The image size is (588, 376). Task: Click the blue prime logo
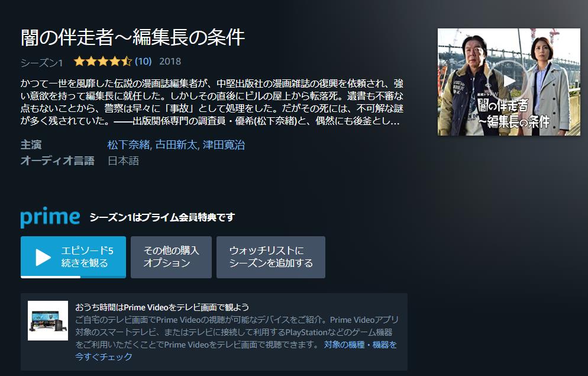click(50, 217)
